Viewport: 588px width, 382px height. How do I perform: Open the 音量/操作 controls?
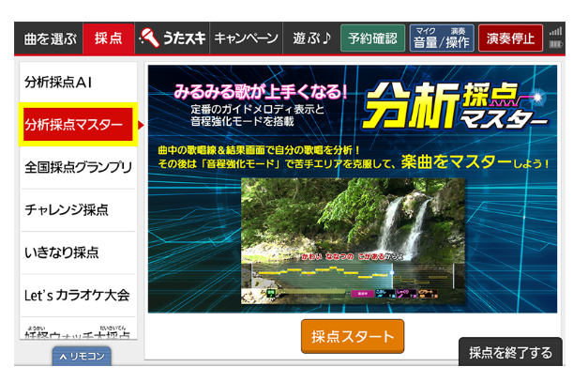pos(442,38)
